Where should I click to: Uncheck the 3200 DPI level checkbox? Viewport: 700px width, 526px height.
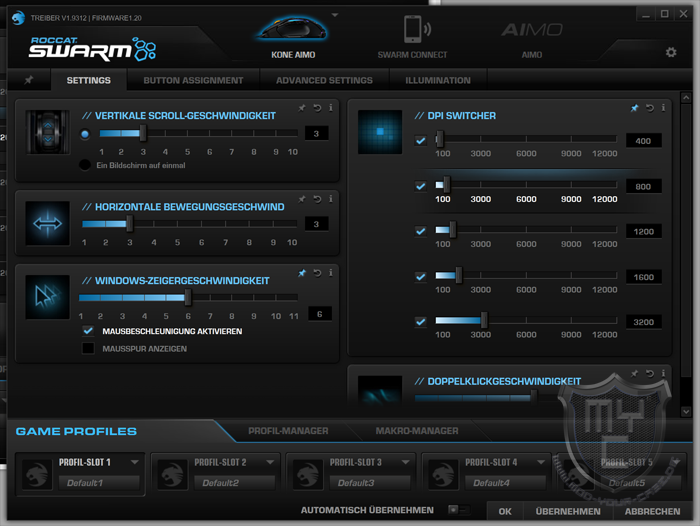pyautogui.click(x=421, y=322)
